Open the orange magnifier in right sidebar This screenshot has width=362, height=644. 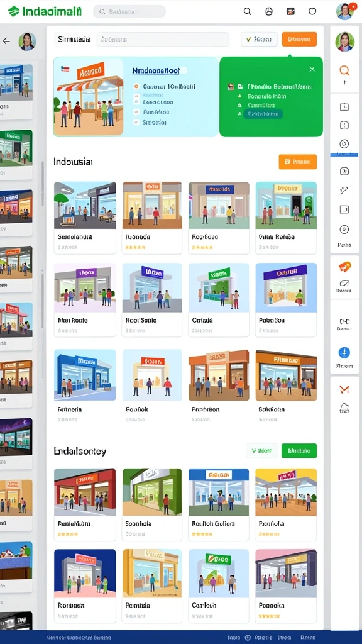tap(344, 70)
